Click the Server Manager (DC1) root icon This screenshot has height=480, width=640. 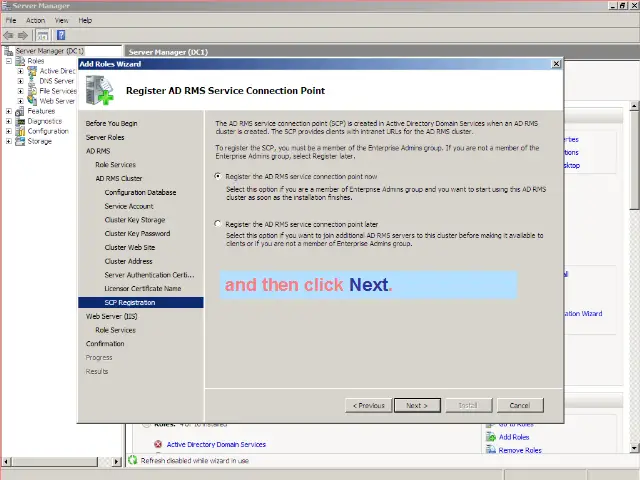point(9,51)
